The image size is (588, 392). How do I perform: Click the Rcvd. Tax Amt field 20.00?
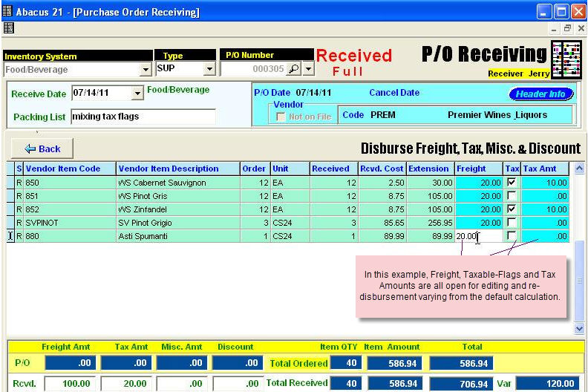(126, 383)
